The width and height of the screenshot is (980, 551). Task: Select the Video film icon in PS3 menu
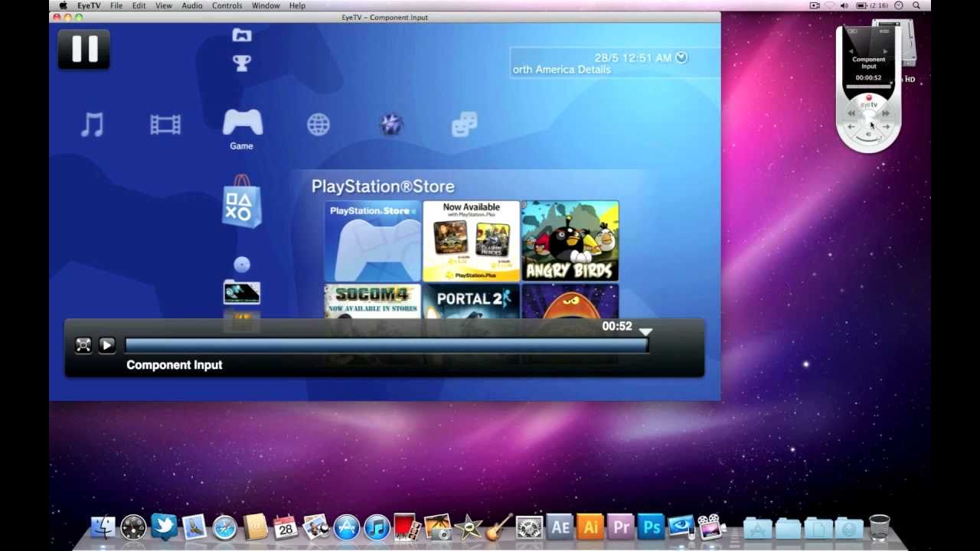pos(165,124)
